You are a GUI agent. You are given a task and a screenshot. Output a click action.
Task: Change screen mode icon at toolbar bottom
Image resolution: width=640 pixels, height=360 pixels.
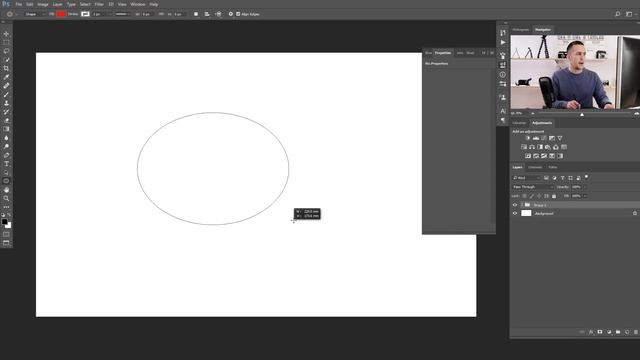click(6, 243)
